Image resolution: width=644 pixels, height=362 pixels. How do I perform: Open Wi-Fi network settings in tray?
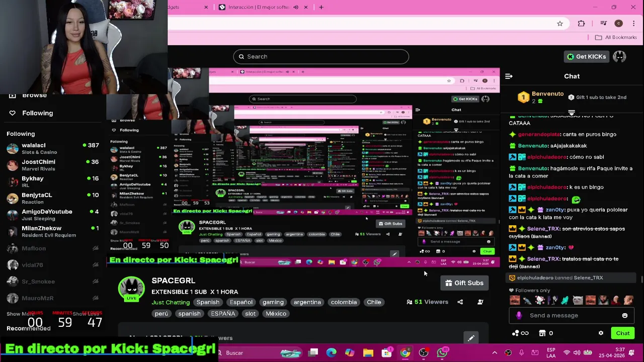pos(567,352)
